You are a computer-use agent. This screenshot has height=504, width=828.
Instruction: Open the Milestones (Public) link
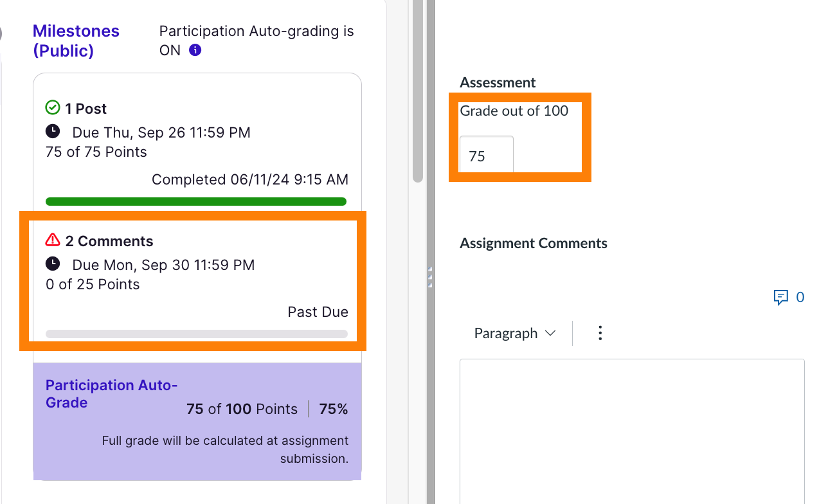[x=76, y=40]
